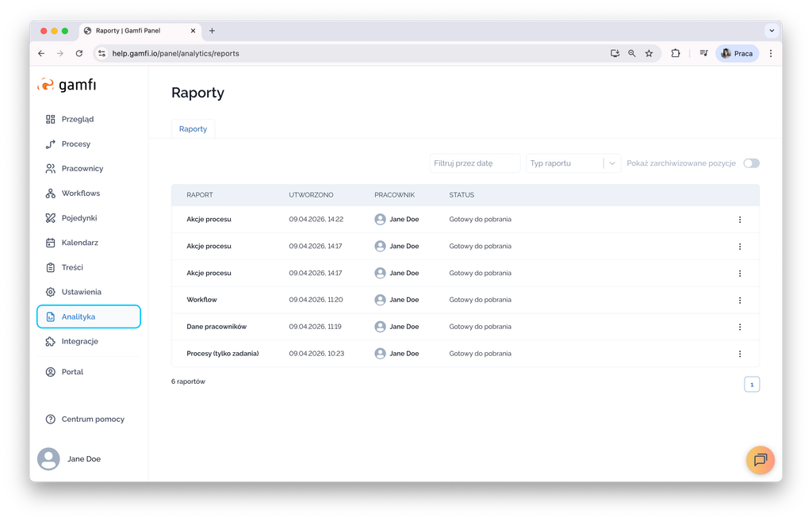The height and width of the screenshot is (521, 812).
Task: Open the browser tab list chevron
Action: coord(771,31)
